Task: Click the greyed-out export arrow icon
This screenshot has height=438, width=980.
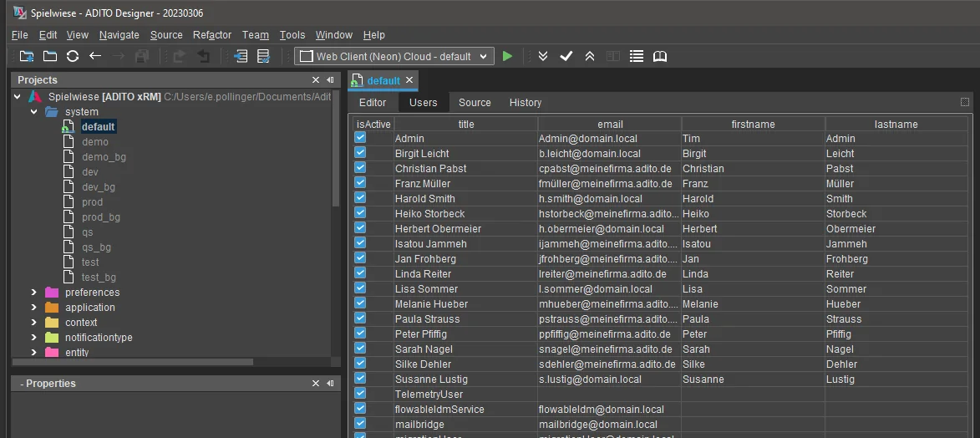Action: [180, 56]
